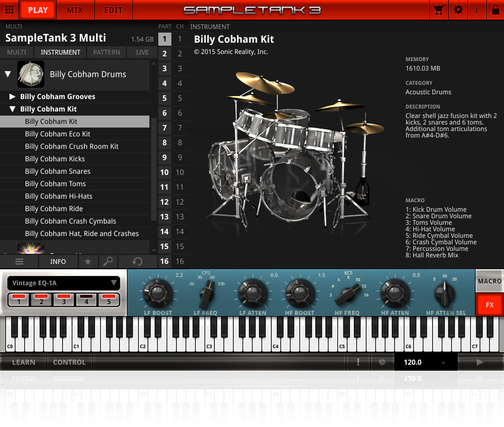Select Billy Cobham Crush Room Kit
Image resolution: width=504 pixels, height=427 pixels.
click(75, 146)
